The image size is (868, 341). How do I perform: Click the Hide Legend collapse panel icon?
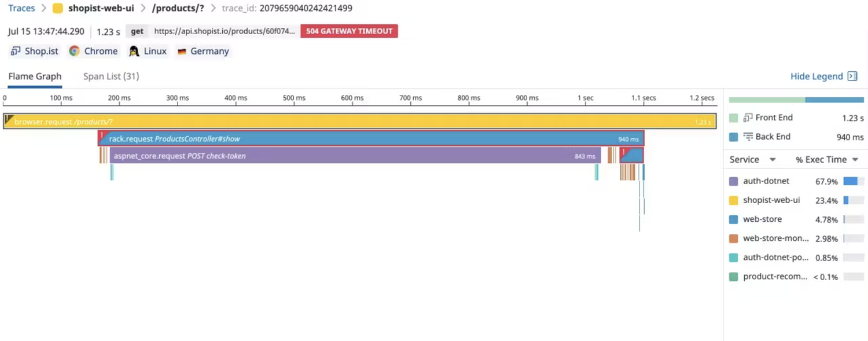pos(852,76)
